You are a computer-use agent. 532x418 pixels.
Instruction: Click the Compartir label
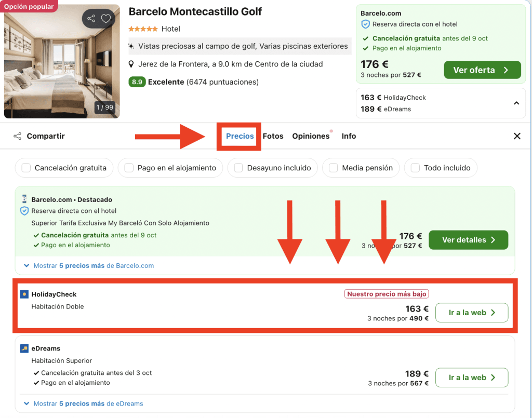(46, 136)
